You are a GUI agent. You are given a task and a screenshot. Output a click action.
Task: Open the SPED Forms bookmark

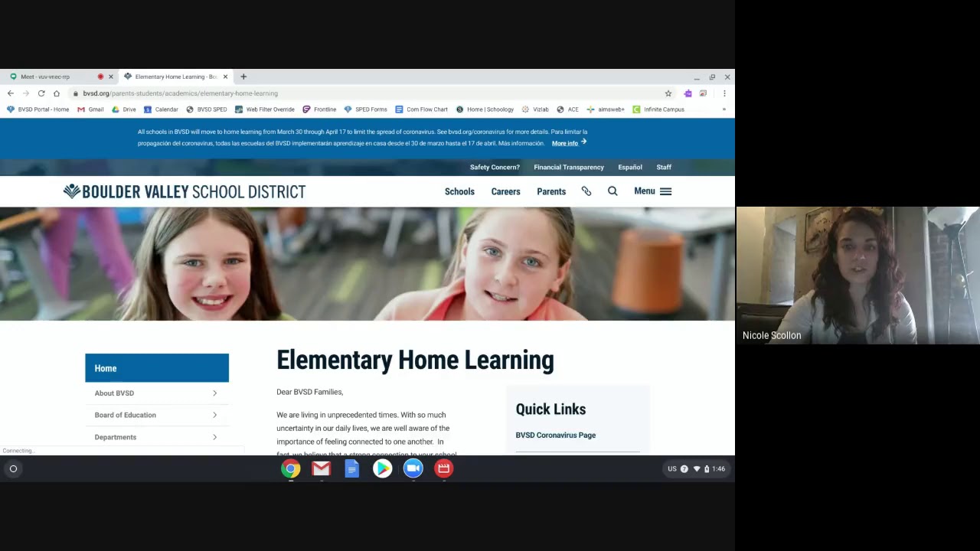(366, 109)
